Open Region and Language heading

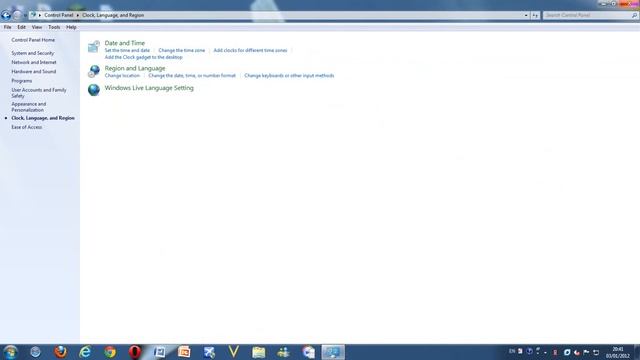135,68
